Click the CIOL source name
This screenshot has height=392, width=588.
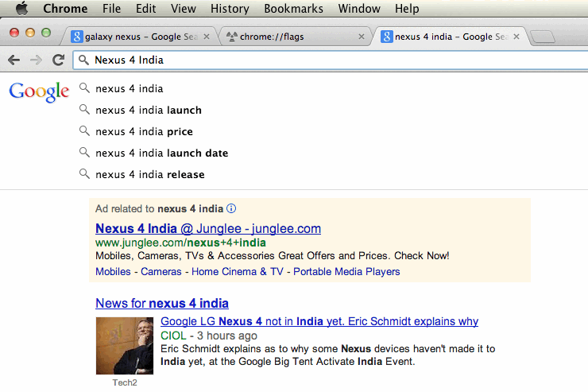coord(173,336)
